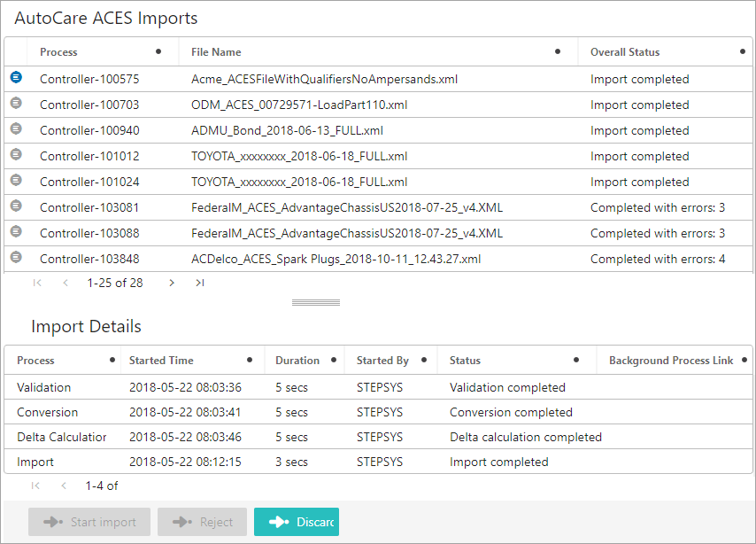Select the Validation row in Import Details
Image resolution: width=756 pixels, height=544 pixels.
click(378, 387)
